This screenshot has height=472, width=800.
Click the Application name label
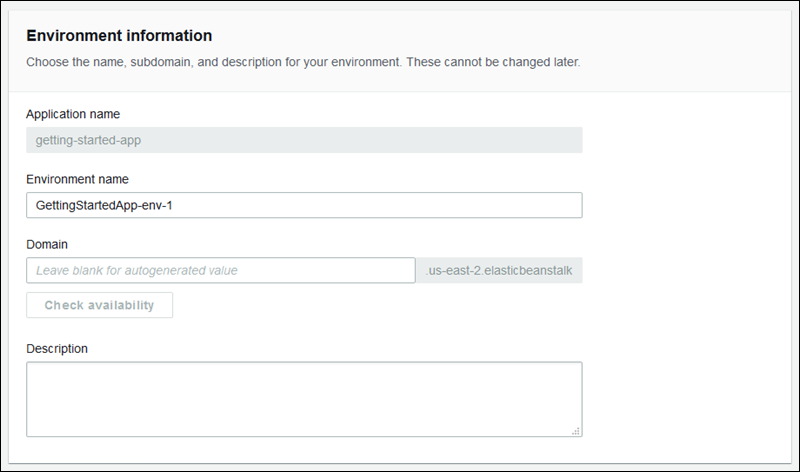click(73, 114)
